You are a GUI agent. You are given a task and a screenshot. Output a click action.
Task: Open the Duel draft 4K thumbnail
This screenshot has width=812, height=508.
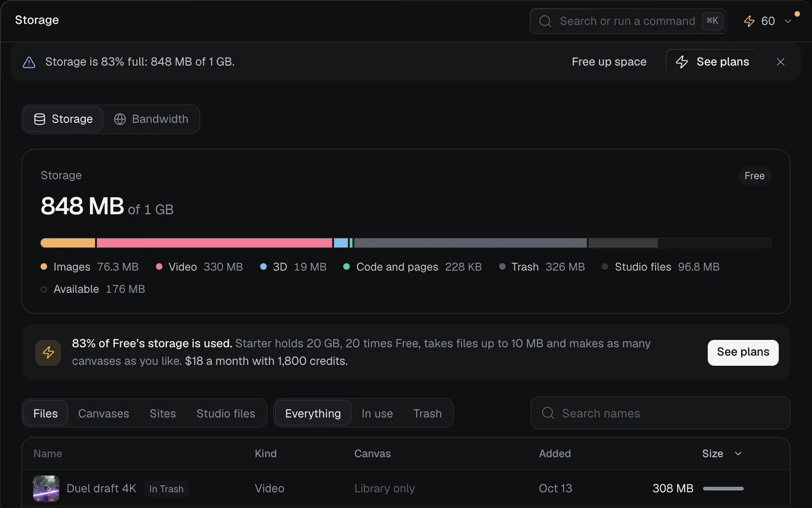[46, 489]
